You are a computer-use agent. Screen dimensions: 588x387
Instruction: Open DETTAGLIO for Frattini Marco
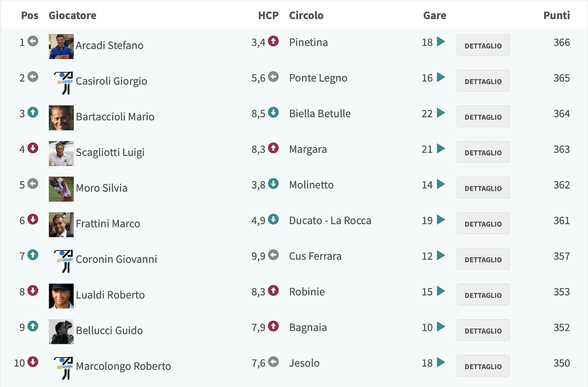tap(483, 223)
